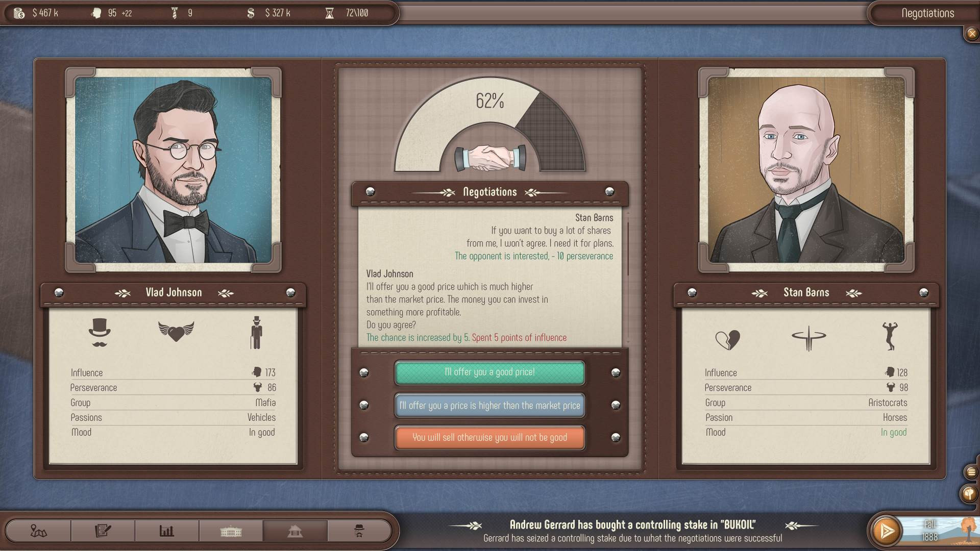Choose "I'll offer you a good price!"

click(x=489, y=372)
